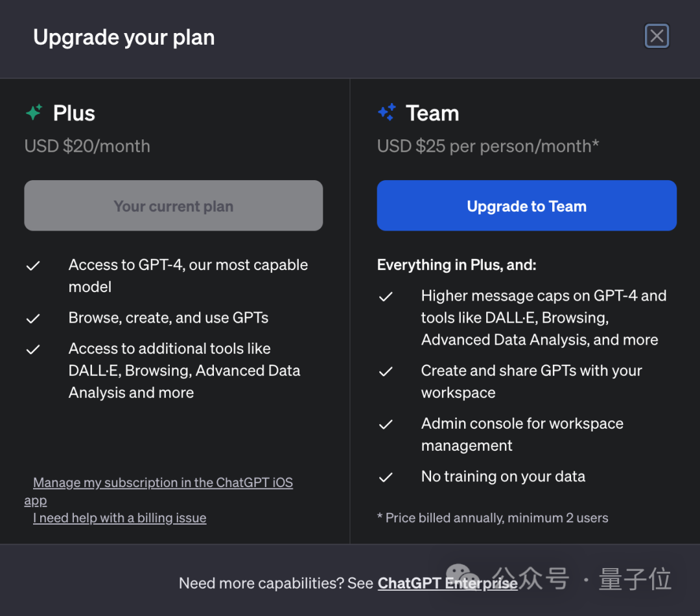
Task: Click checkmark next to Higher message caps
Action: point(386,297)
